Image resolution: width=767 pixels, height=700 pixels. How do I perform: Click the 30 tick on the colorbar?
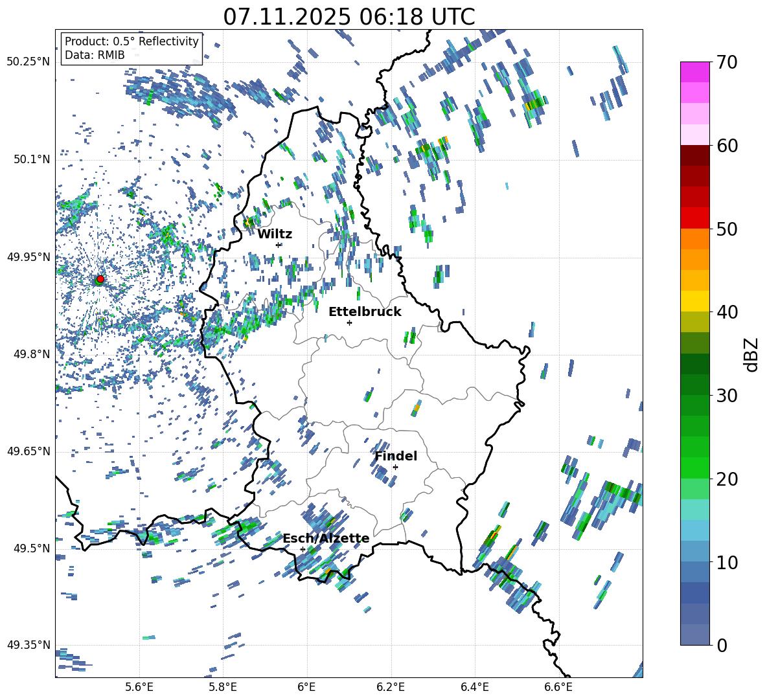coord(727,396)
